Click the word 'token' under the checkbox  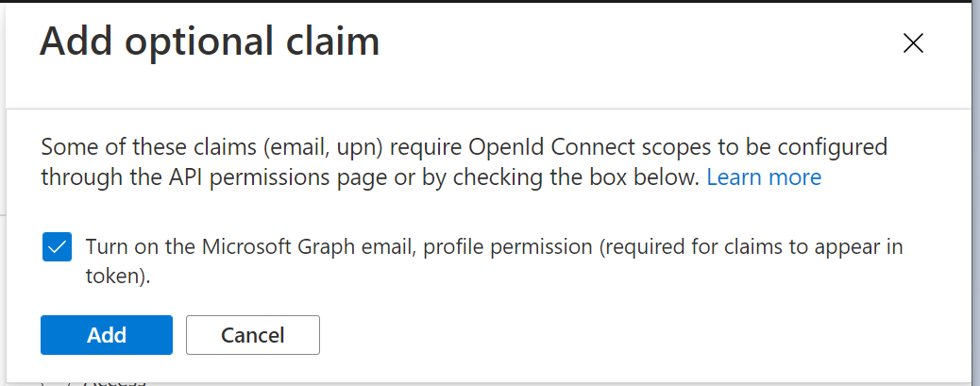(x=115, y=277)
